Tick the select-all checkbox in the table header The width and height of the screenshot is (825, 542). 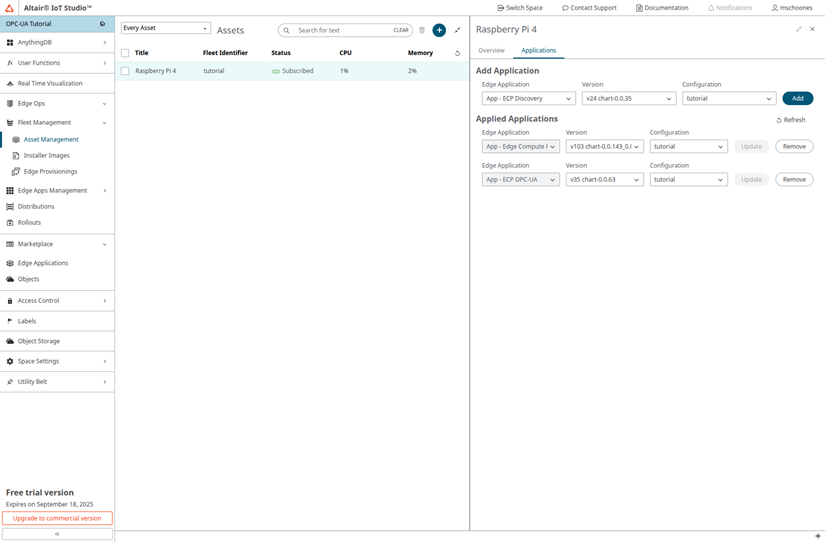pyautogui.click(x=125, y=53)
